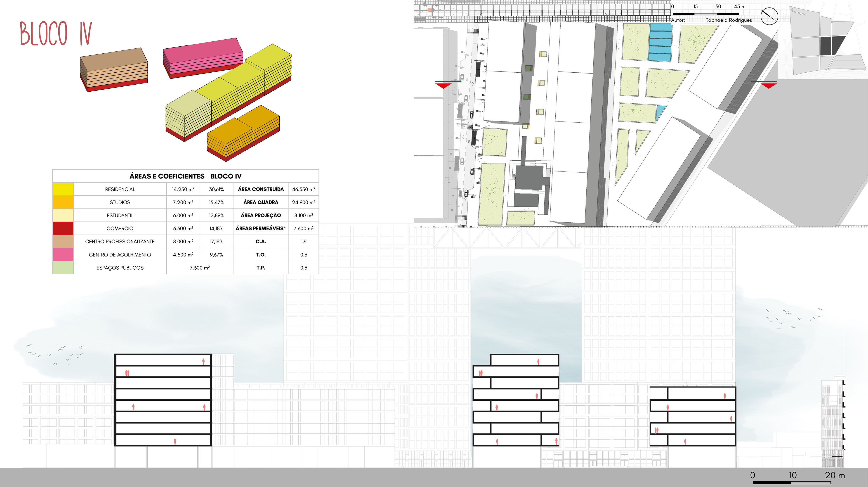Select the orange studios 3D block

[243, 133]
